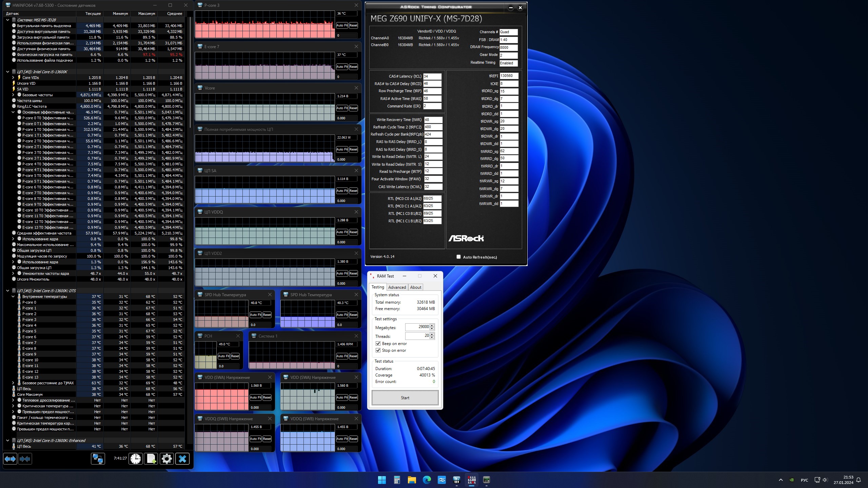Enable the Auto Refresh(sec) checkbox

click(x=458, y=257)
